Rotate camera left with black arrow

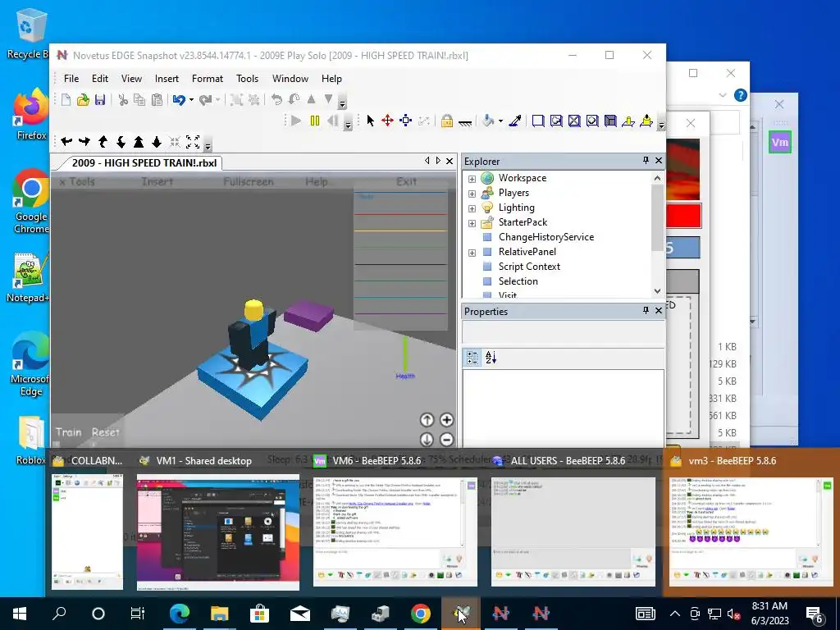[x=66, y=141]
